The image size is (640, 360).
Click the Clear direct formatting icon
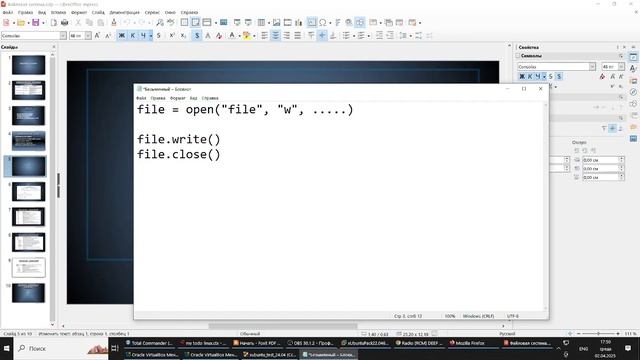point(219,36)
